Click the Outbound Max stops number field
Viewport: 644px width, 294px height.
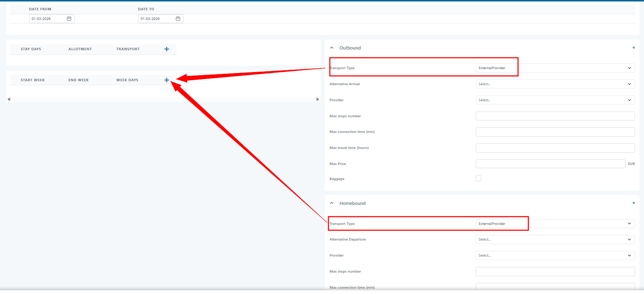555,116
